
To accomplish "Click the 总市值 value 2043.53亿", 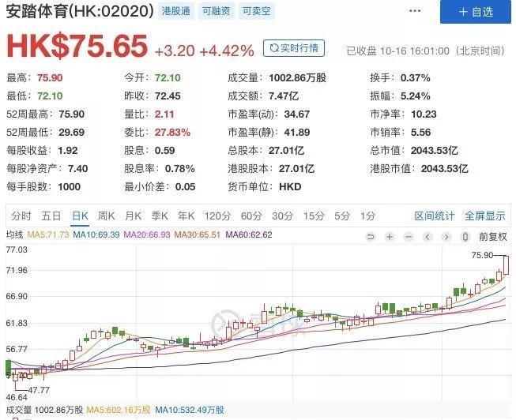I will [x=435, y=151].
